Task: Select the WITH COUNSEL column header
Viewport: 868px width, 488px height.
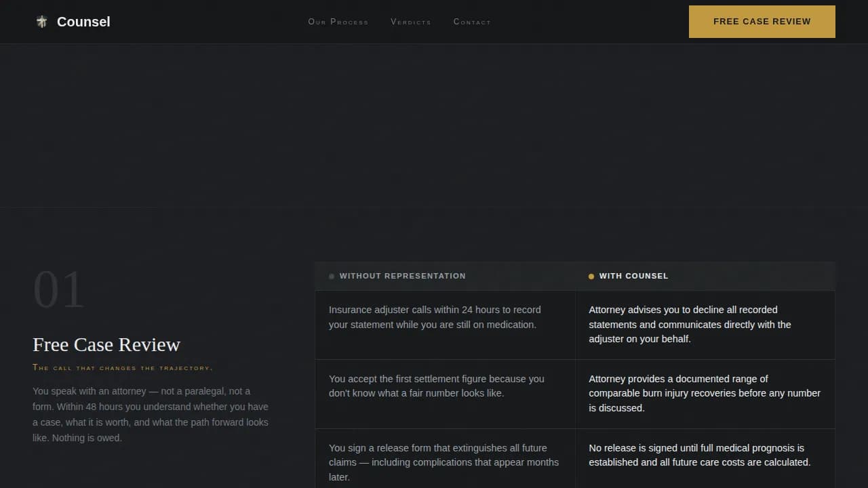Action: [634, 276]
